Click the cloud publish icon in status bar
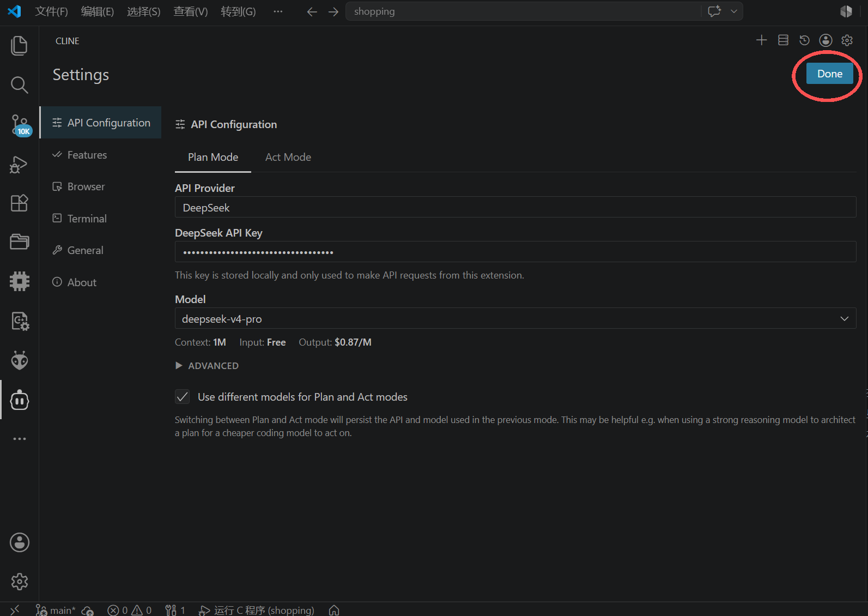The image size is (868, 616). [x=87, y=610]
